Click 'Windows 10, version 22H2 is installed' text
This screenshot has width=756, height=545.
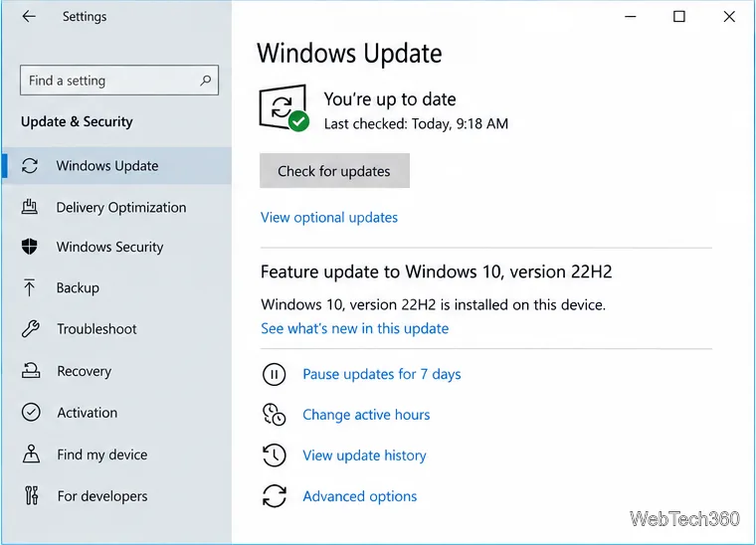coord(433,304)
